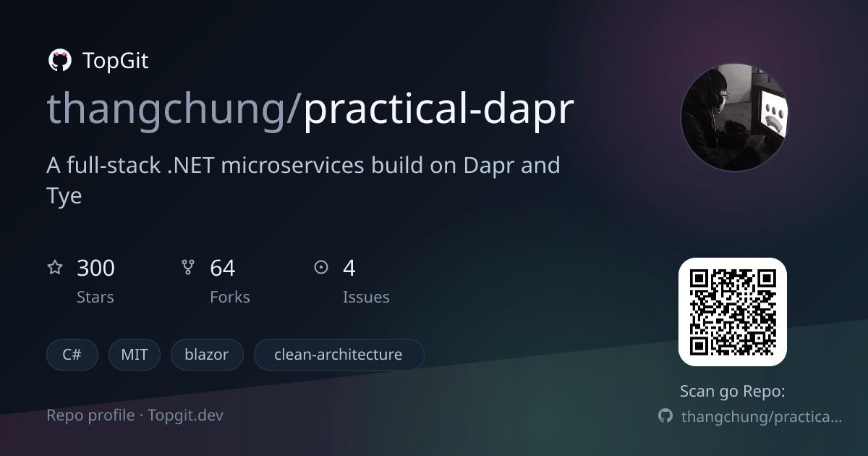Screen dimensions: 868x456
Task: Select the blazor topic tag
Action: click(x=207, y=355)
